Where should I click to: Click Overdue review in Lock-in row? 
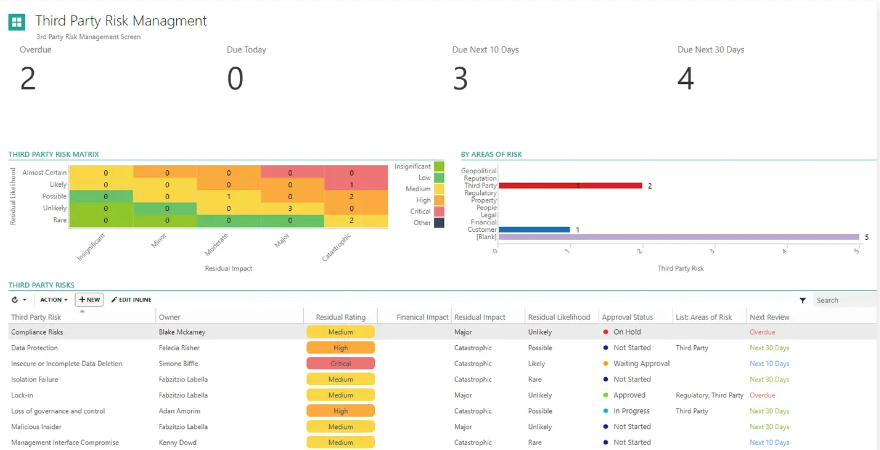point(762,395)
